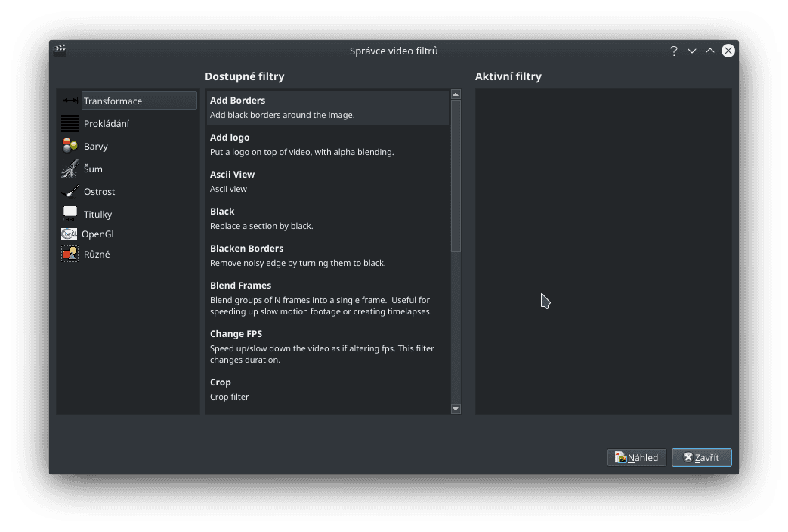The height and width of the screenshot is (532, 788).
Task: Select the Transformace category icon
Action: 69,100
